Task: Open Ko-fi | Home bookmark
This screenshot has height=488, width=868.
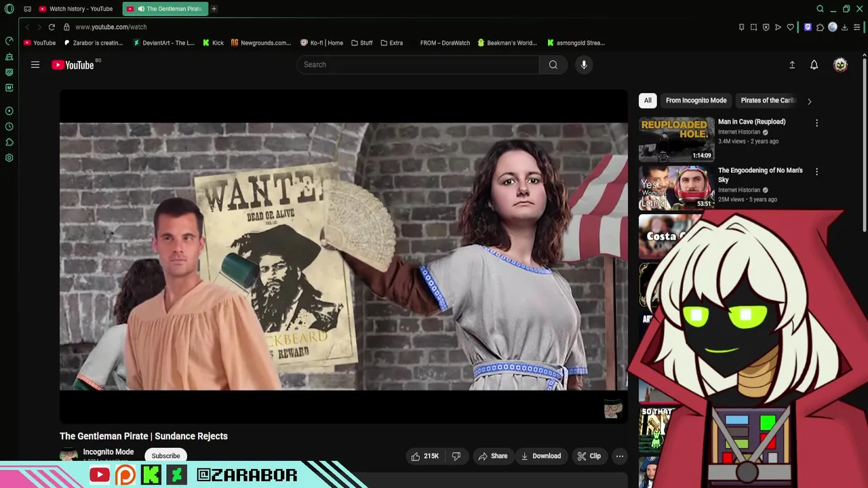Action: click(x=322, y=43)
